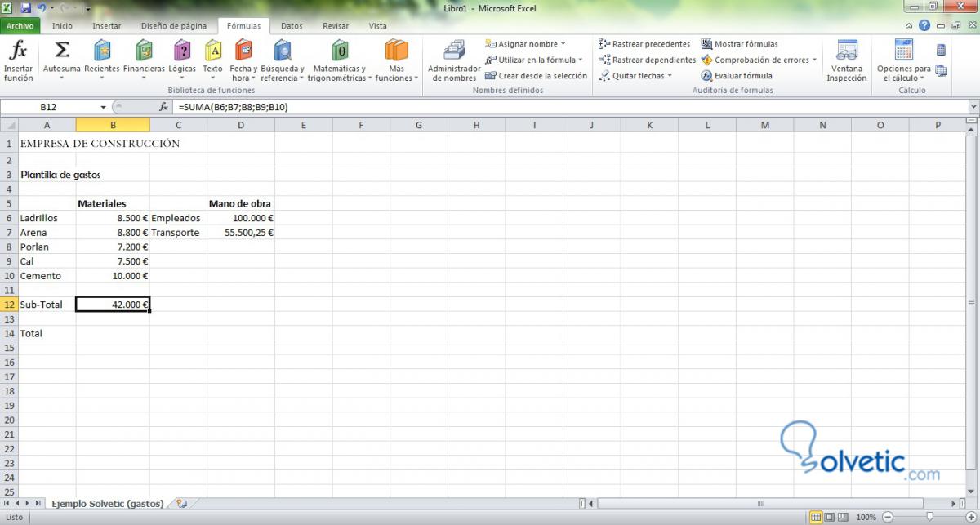Click the 100% zoom level
This screenshot has width=980, height=525.
[x=866, y=517]
